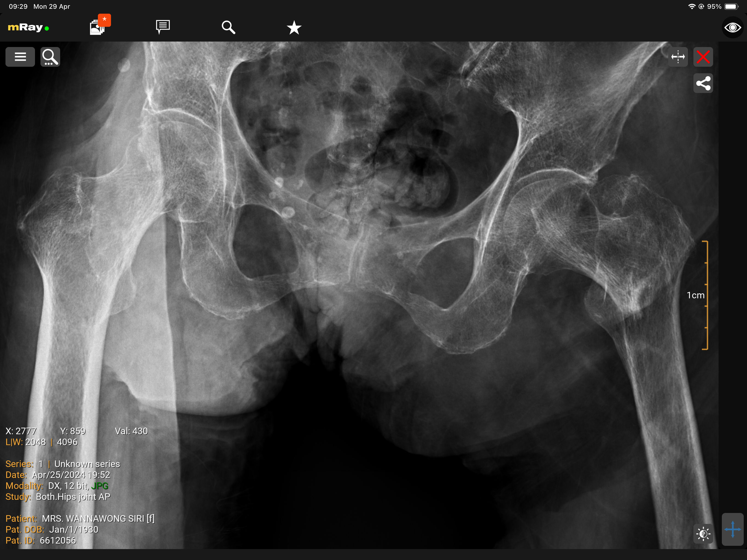This screenshot has height=560, width=747.
Task: Close the image with red X
Action: (703, 57)
